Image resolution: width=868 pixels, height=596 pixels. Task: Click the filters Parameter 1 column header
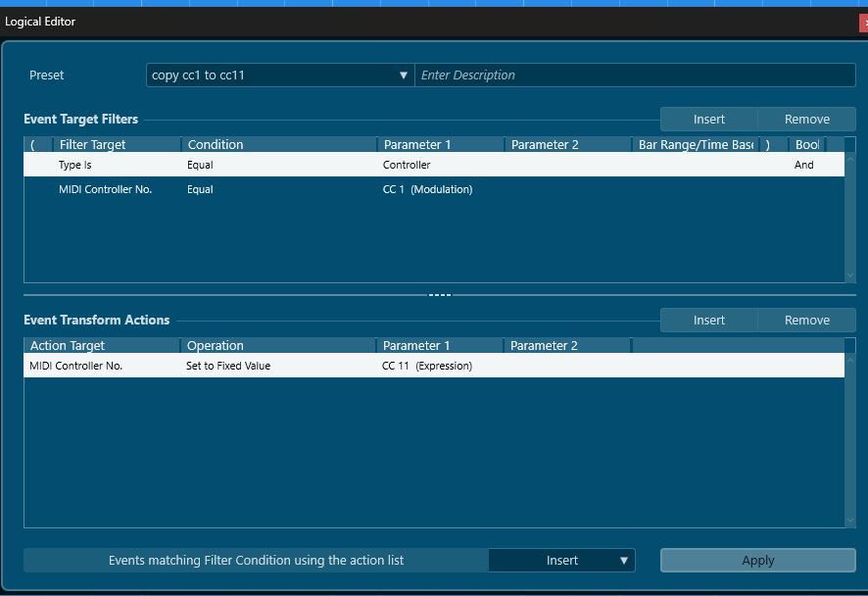[441, 144]
